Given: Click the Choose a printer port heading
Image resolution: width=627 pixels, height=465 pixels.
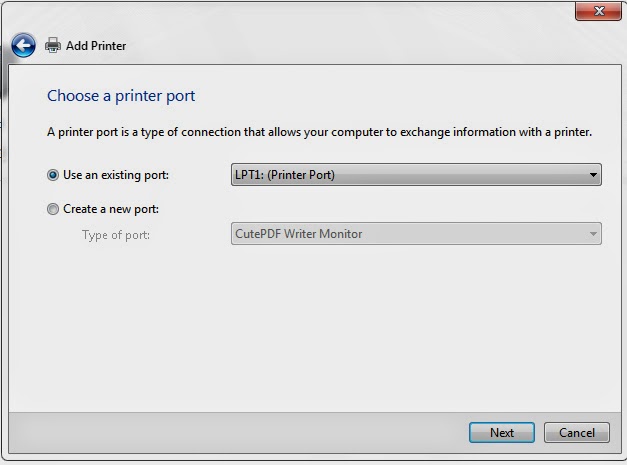Looking at the screenshot, I should coord(121,96).
